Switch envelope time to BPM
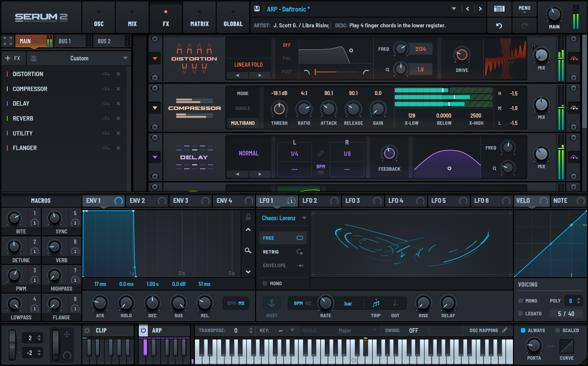 pos(231,303)
